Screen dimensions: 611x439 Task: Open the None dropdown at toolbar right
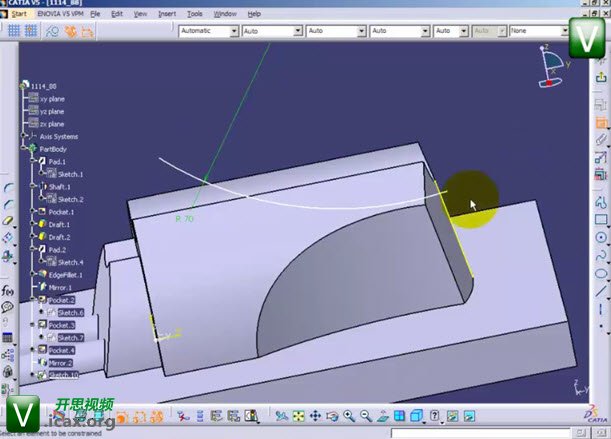click(538, 31)
